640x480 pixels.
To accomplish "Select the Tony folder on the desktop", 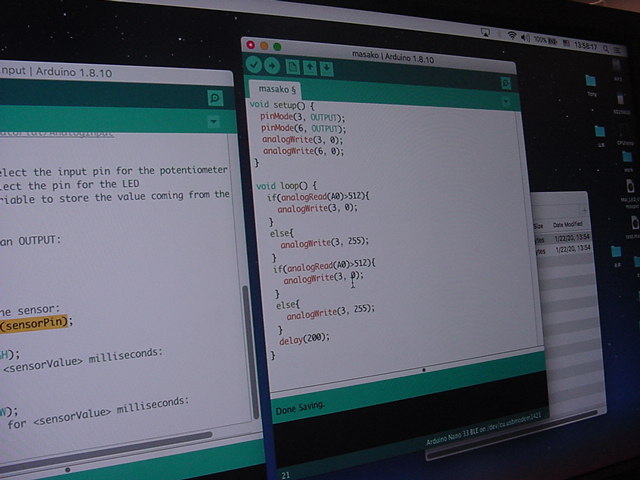I will [x=591, y=85].
